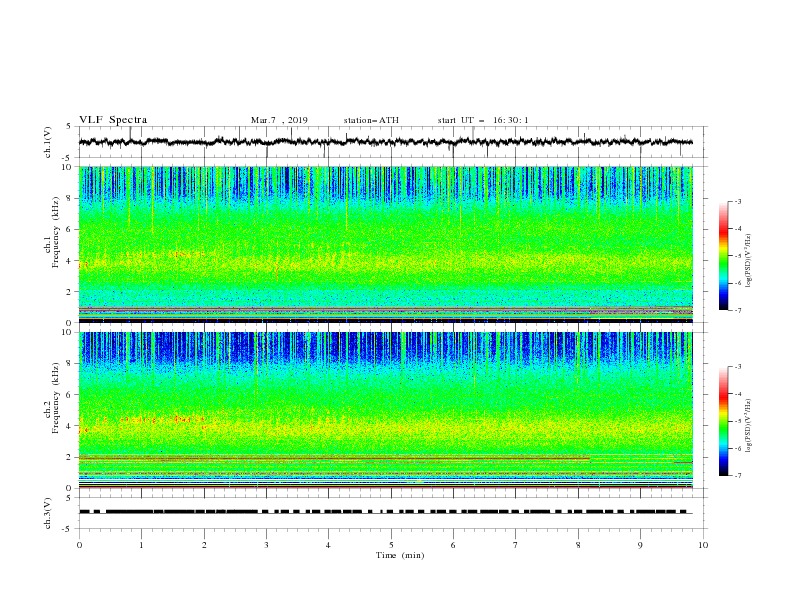
Task: Click the '-7' value on the ch.2 color bar
Action: click(737, 475)
